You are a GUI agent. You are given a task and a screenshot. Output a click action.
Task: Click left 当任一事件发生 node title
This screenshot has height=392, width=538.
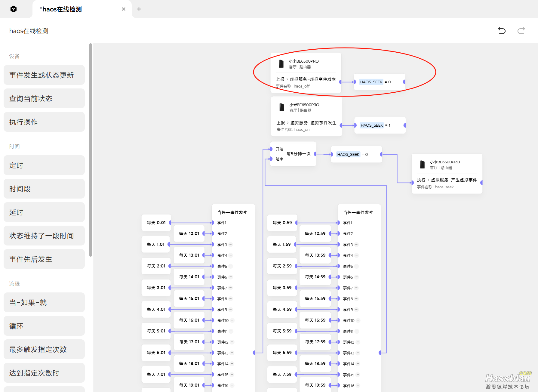coord(232,212)
